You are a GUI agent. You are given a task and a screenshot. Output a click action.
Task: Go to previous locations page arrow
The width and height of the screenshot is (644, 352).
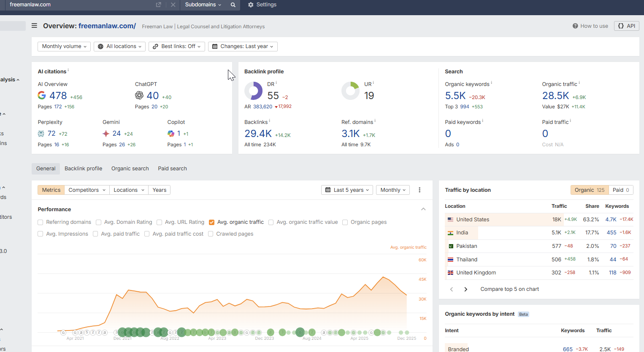click(452, 289)
